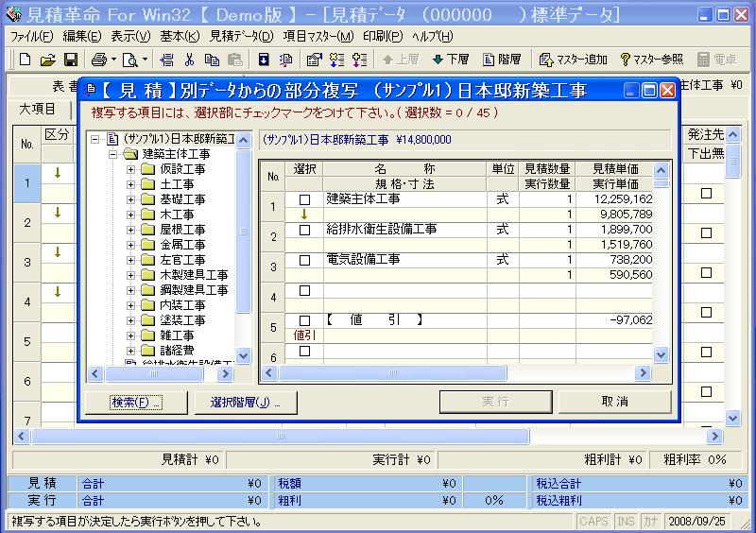The image size is (756, 533).
Task: Click the 検索(F) search button
Action: pyautogui.click(x=136, y=402)
